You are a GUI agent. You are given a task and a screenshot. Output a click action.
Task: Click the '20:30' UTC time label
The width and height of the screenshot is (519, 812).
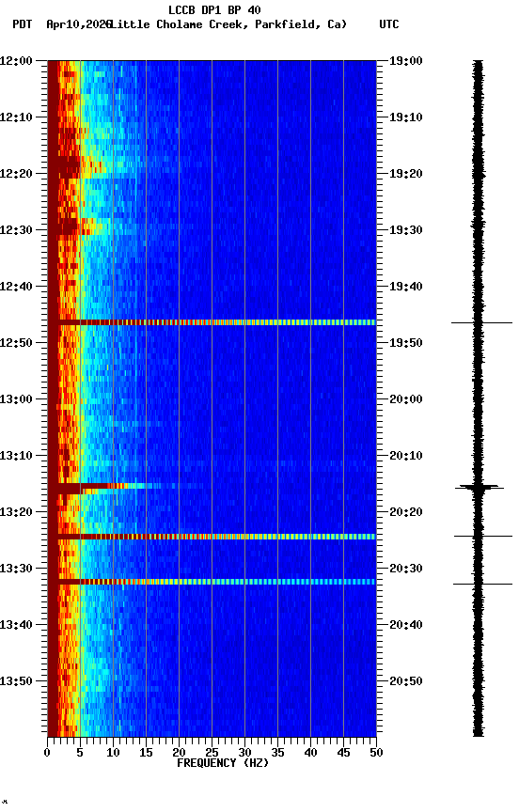point(406,569)
